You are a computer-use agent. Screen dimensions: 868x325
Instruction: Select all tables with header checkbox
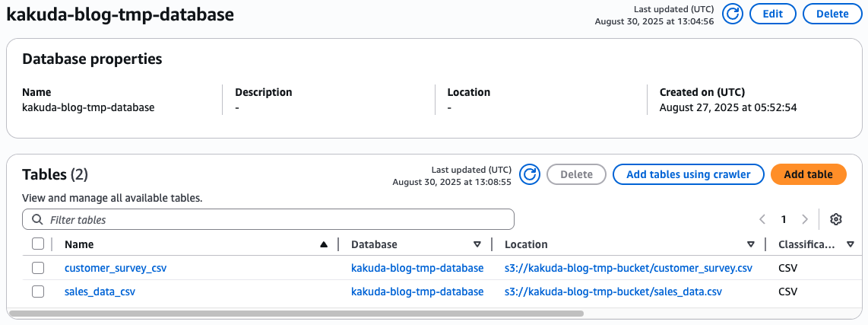[x=38, y=244]
